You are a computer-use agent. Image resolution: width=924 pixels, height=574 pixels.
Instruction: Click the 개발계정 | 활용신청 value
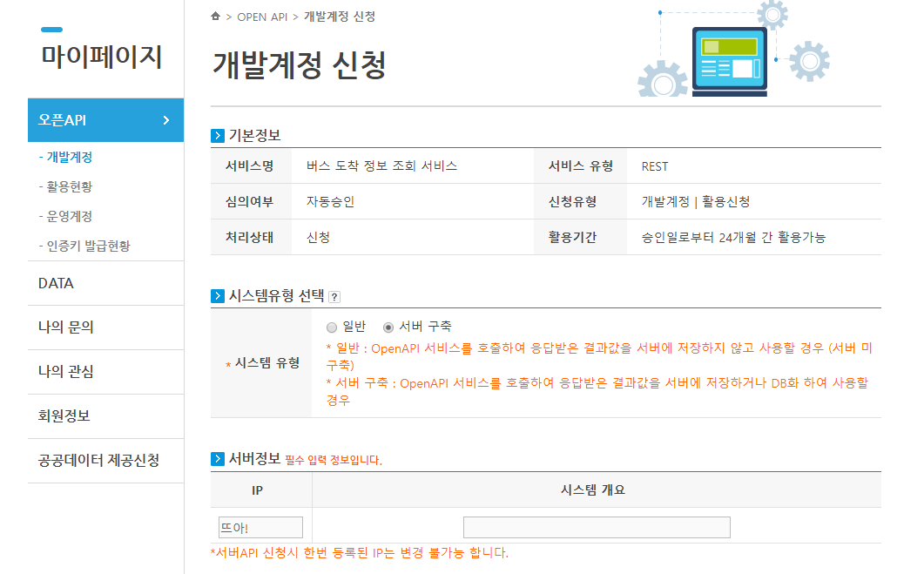coord(696,201)
